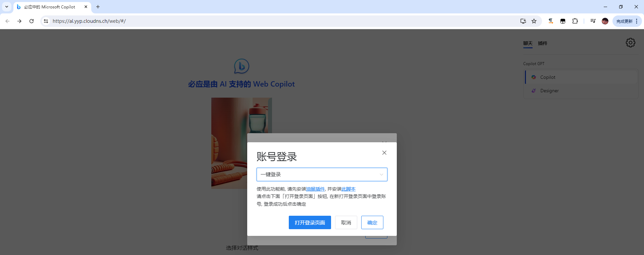Open the paint-roller extension icon
This screenshot has height=255, width=644.
[x=550, y=21]
